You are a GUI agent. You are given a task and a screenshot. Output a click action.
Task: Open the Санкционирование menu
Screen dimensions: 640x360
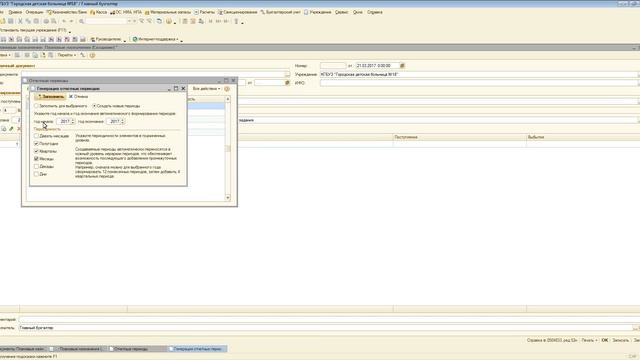click(238, 12)
